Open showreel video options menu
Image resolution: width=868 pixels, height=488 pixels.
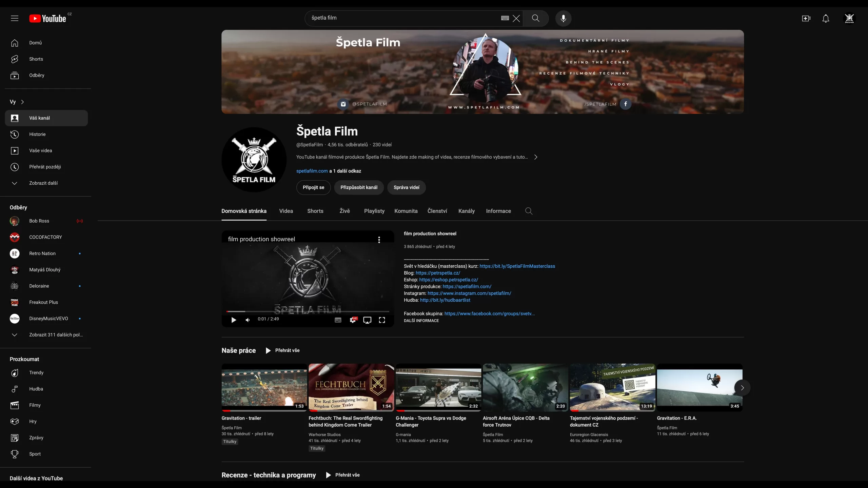[379, 240]
